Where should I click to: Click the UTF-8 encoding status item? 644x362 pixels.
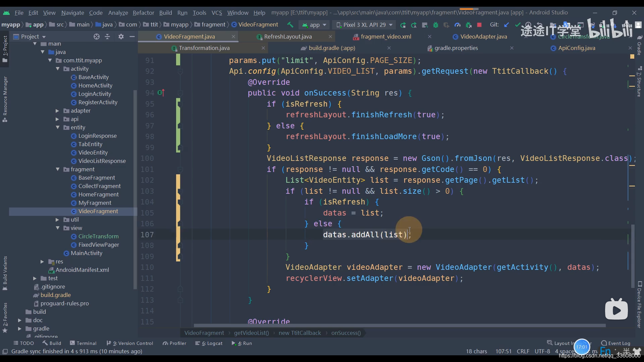click(542, 351)
